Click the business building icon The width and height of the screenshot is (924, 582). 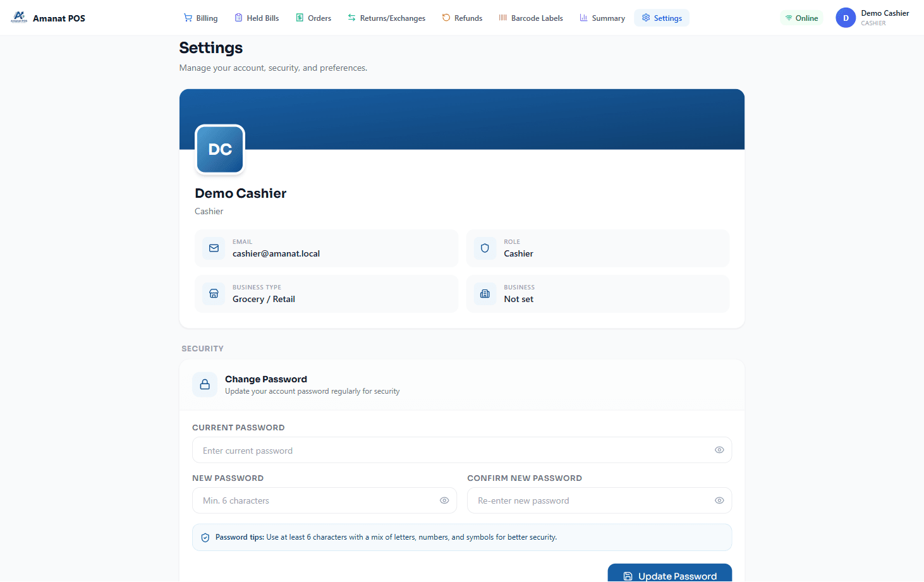click(x=485, y=294)
